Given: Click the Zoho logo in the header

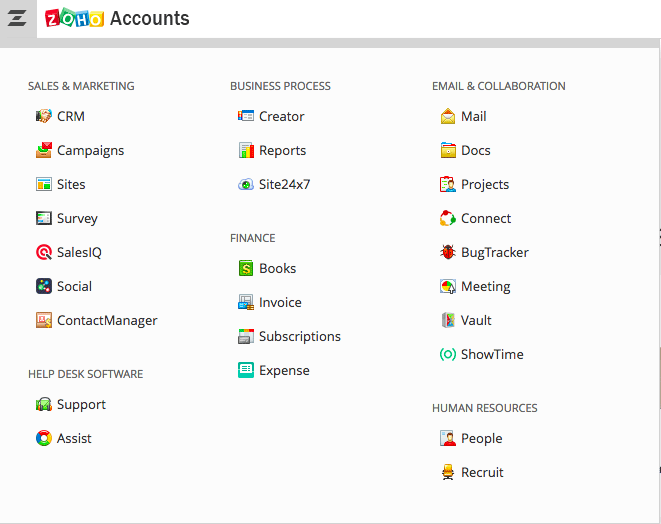Looking at the screenshot, I should (74, 18).
